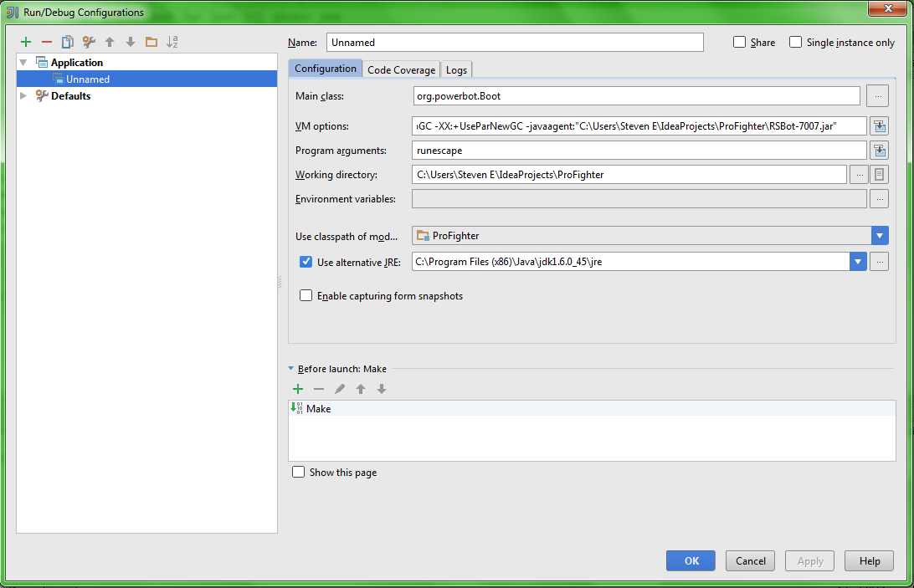Add a new run configuration
Screen dimensions: 914x588
pyautogui.click(x=26, y=41)
